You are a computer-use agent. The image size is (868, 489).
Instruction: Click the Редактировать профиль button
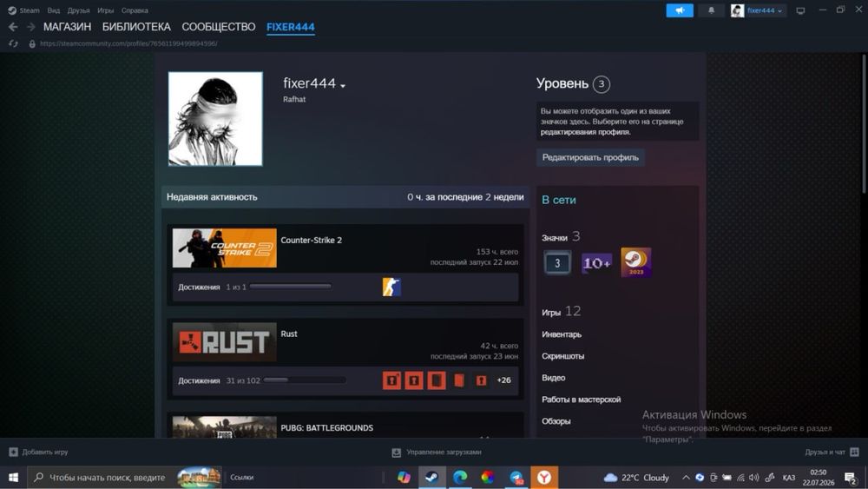point(590,157)
